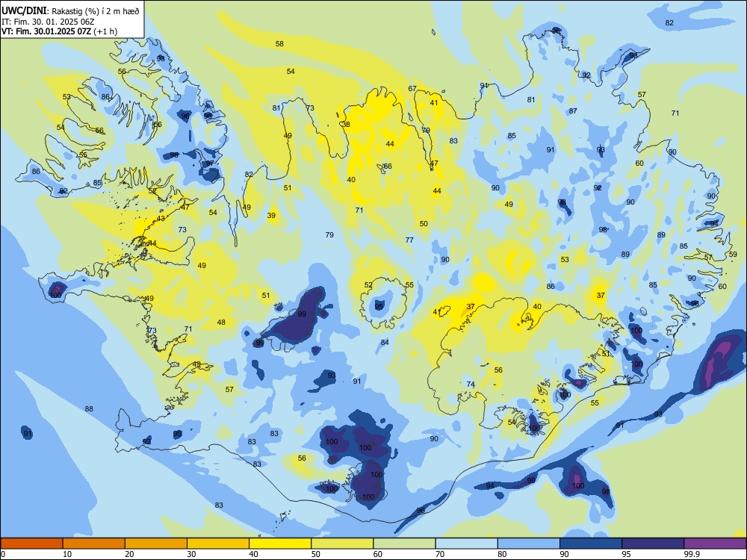
Task: Select the '43' humidity value on map
Action: (x=161, y=218)
